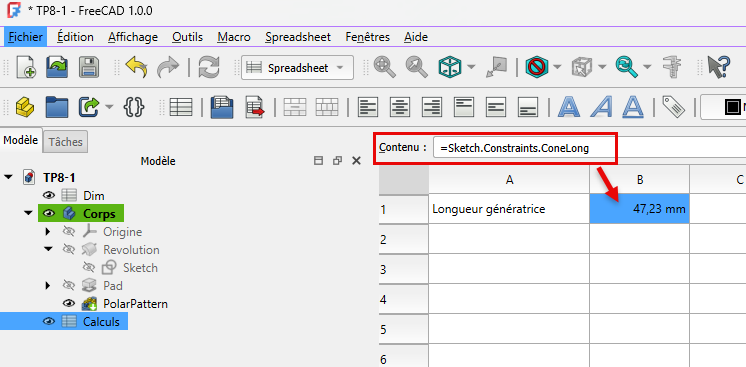This screenshot has width=746, height=367.
Task: Toggle visibility eye of PolarPattern
Action: tap(69, 304)
